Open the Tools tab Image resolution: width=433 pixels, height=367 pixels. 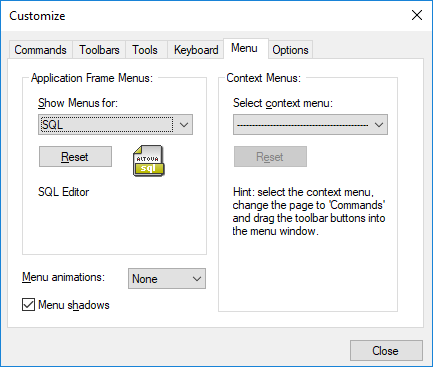[x=145, y=50]
